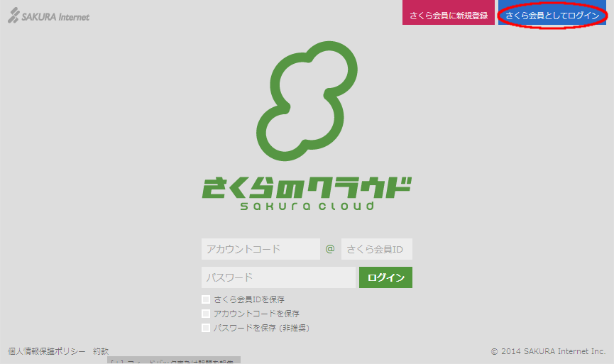Open the 個人情報保護ポリシー link
This screenshot has height=364, width=614.
(x=46, y=351)
